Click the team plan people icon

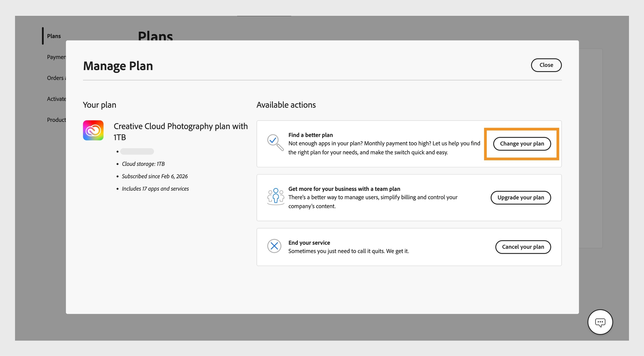tap(276, 197)
